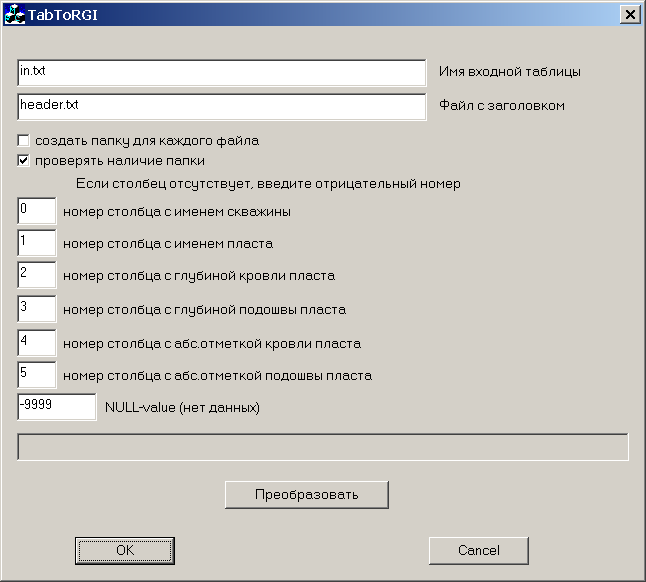646x582 pixels.
Task: Close the TabToRGI dialog window
Action: [630, 15]
